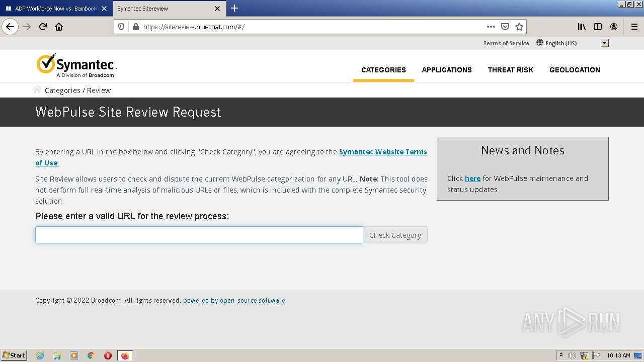
Task: Click the browser forward arrow
Action: pyautogui.click(x=27, y=27)
